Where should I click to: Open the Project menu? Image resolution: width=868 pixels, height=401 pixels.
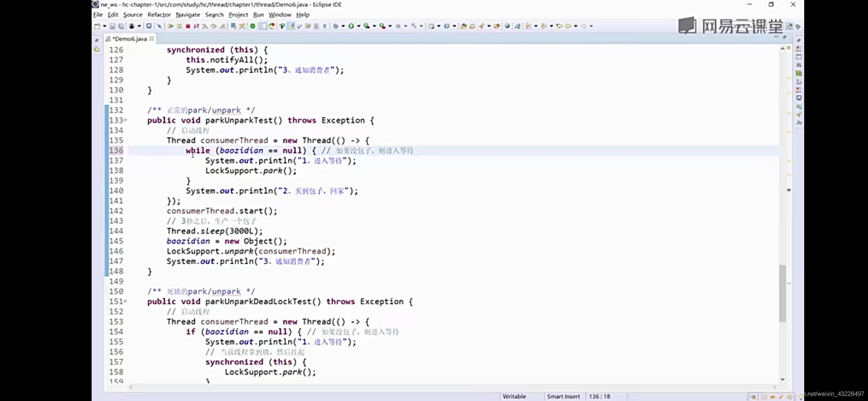[238, 15]
